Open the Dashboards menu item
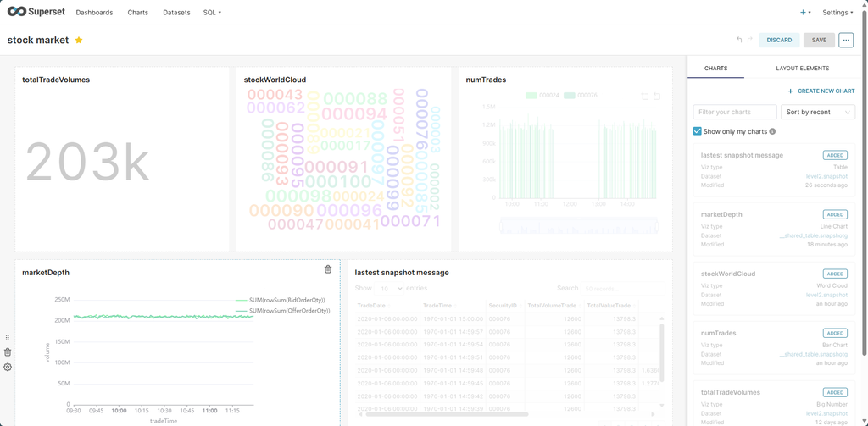Screen dimensions: 868x426 pyautogui.click(x=94, y=13)
